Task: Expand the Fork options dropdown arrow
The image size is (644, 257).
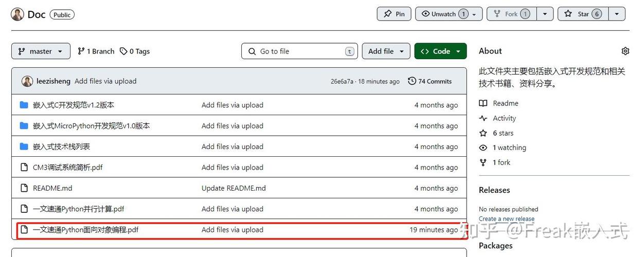Action: click(545, 14)
